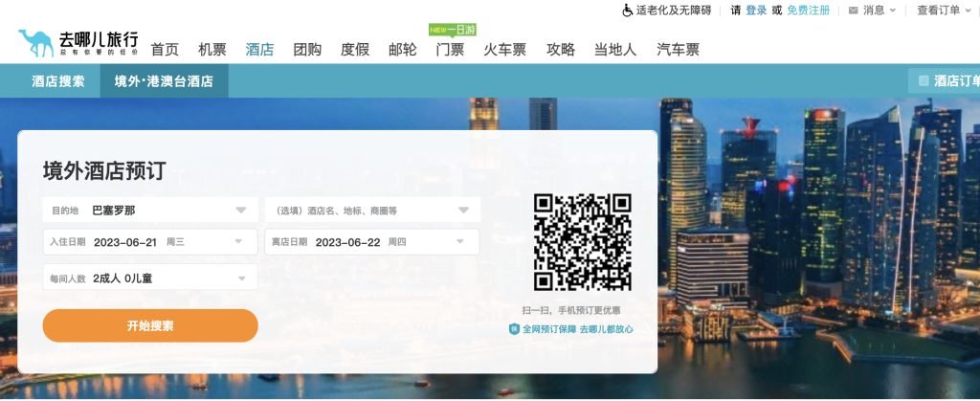Switch to the 酒店搜索 tab
Screen dimensions: 980x401
pos(58,81)
